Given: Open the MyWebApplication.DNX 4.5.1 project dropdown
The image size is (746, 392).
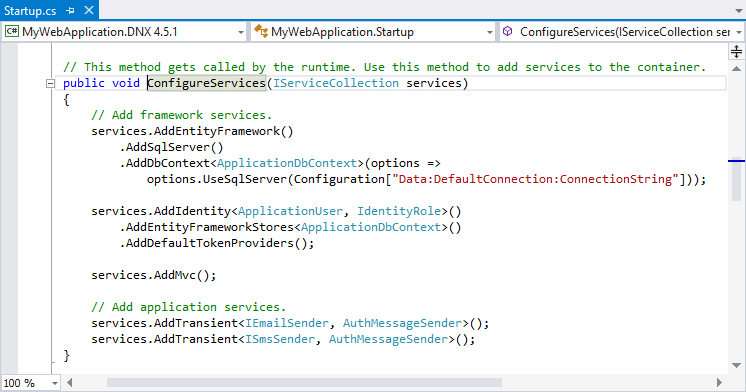Looking at the screenshot, I should [x=241, y=32].
